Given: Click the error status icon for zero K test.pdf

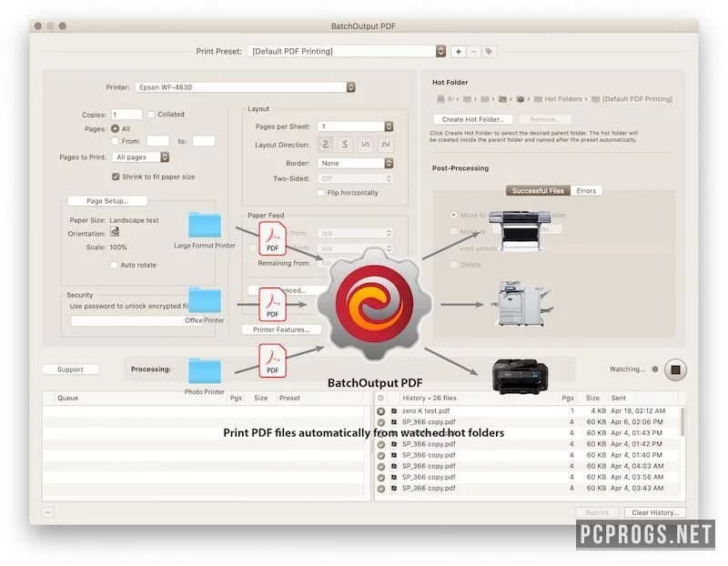Looking at the screenshot, I should [x=380, y=411].
